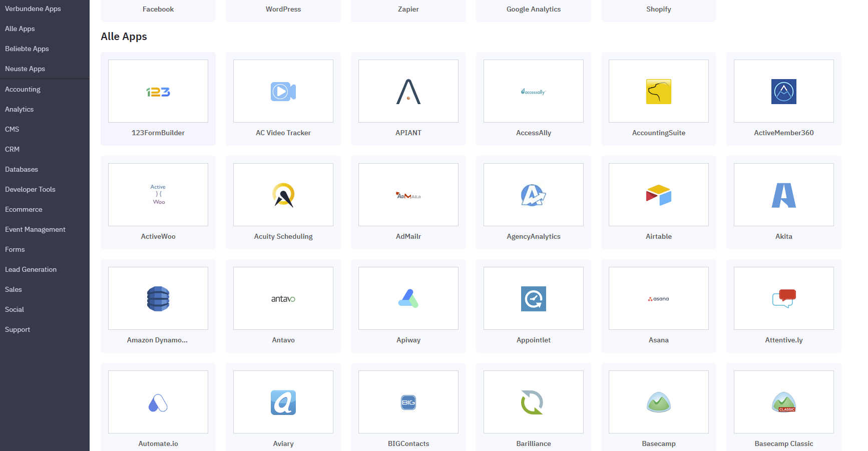This screenshot has height=451, width=868.
Task: Select the Sales category
Action: point(14,289)
